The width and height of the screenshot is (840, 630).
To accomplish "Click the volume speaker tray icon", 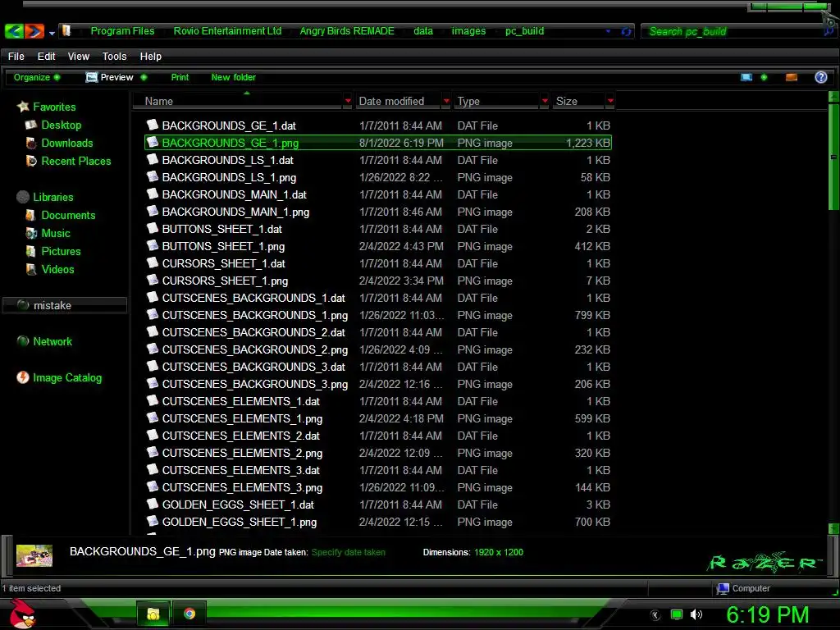I will pyautogui.click(x=696, y=614).
